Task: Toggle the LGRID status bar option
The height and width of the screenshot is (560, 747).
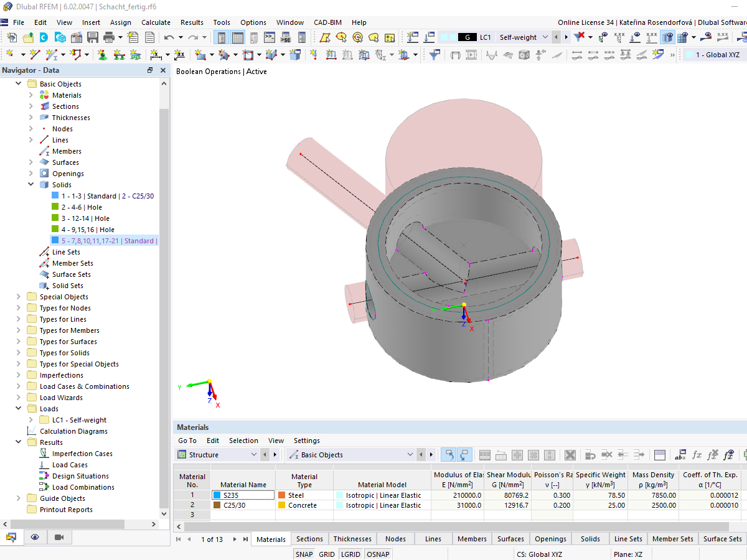Action: pos(351,554)
